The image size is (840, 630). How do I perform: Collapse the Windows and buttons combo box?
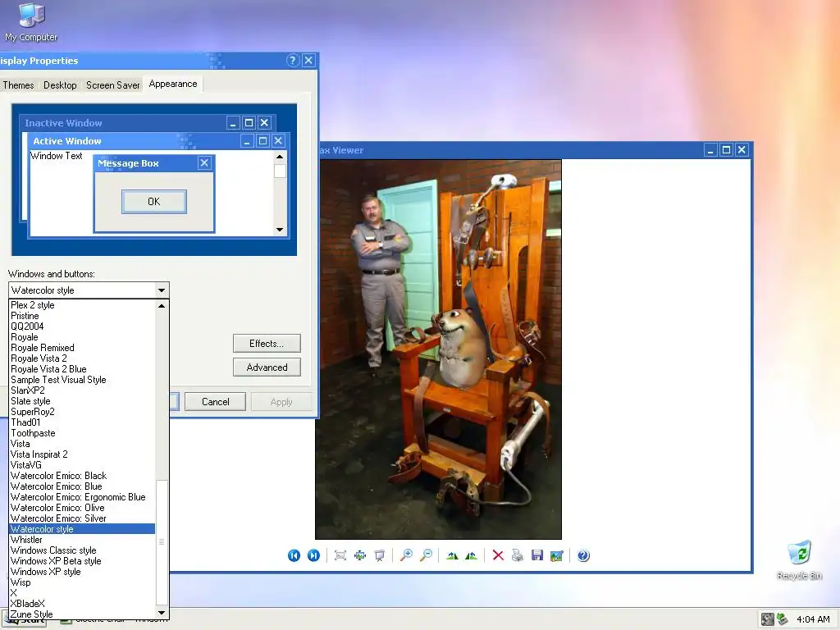click(x=162, y=290)
